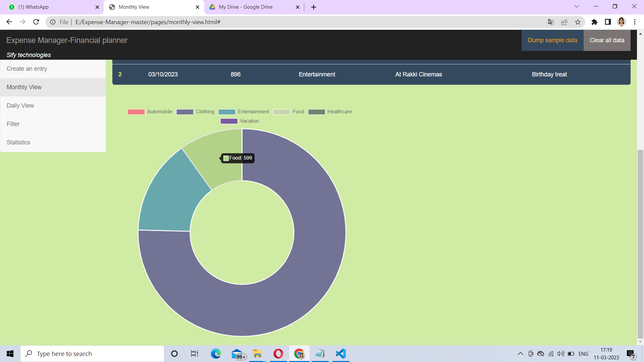Image resolution: width=644 pixels, height=362 pixels.
Task: Expand hidden icons in system tray
Action: [x=520, y=354]
